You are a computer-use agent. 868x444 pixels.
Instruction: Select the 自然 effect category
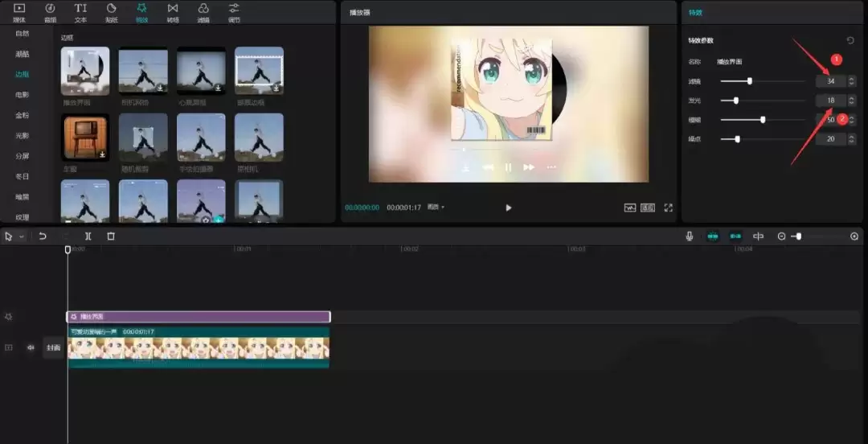tap(23, 33)
